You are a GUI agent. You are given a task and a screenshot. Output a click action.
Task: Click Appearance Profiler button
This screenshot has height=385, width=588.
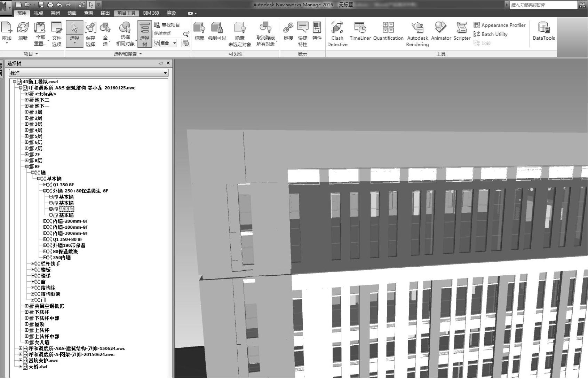[500, 25]
